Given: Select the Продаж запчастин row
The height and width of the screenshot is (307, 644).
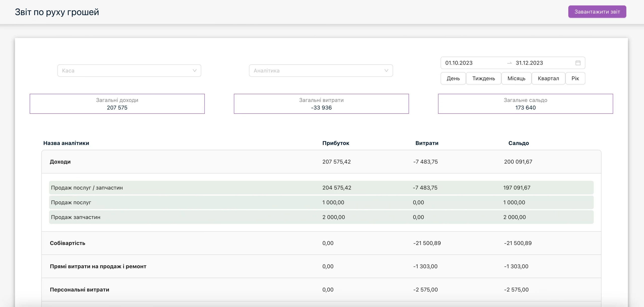Looking at the screenshot, I should (321, 217).
